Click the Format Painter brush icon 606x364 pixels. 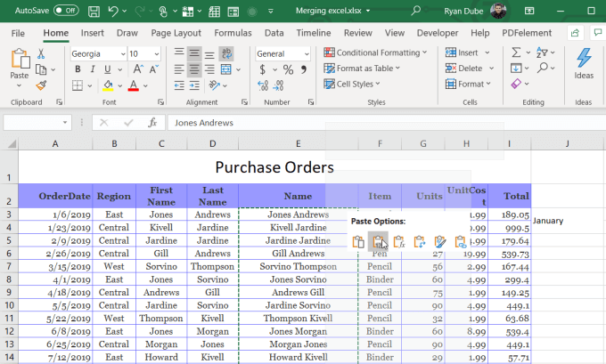41,85
